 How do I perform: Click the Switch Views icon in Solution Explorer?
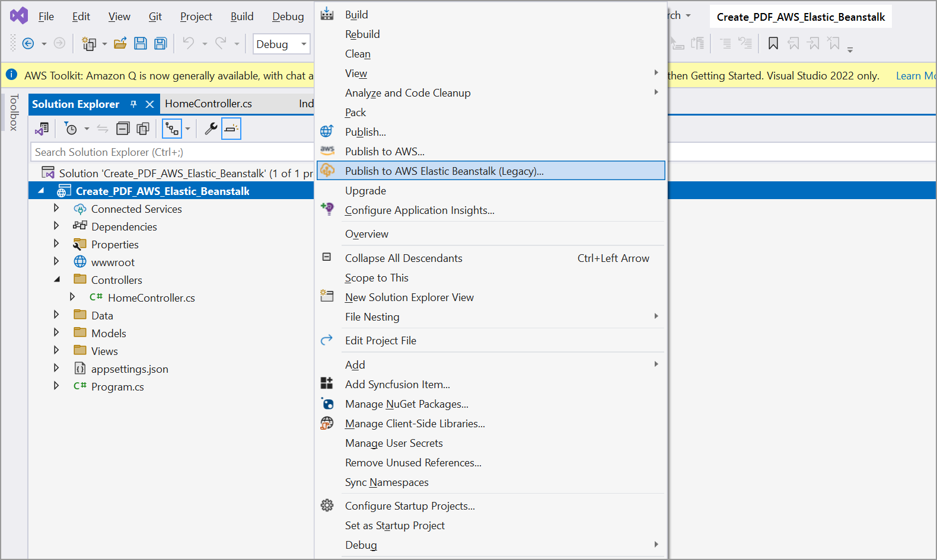42,129
